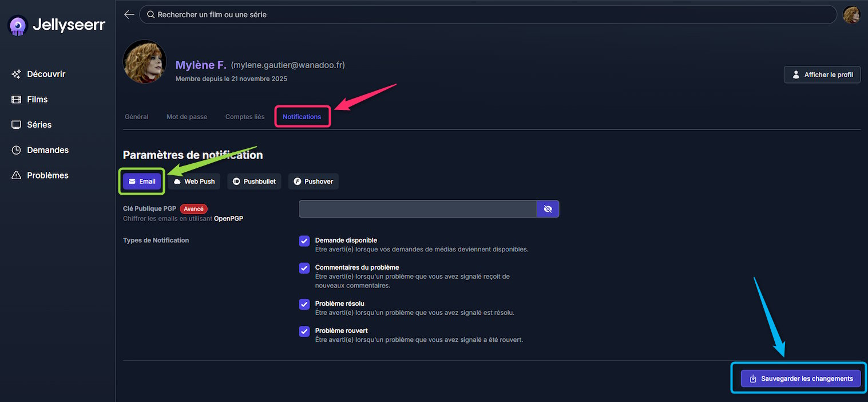Click Sauvegarder les changements button

pyautogui.click(x=800, y=379)
